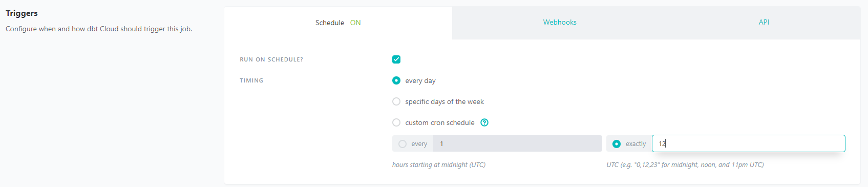Click the 'exactly' label text
The width and height of the screenshot is (868, 187).
(x=636, y=144)
